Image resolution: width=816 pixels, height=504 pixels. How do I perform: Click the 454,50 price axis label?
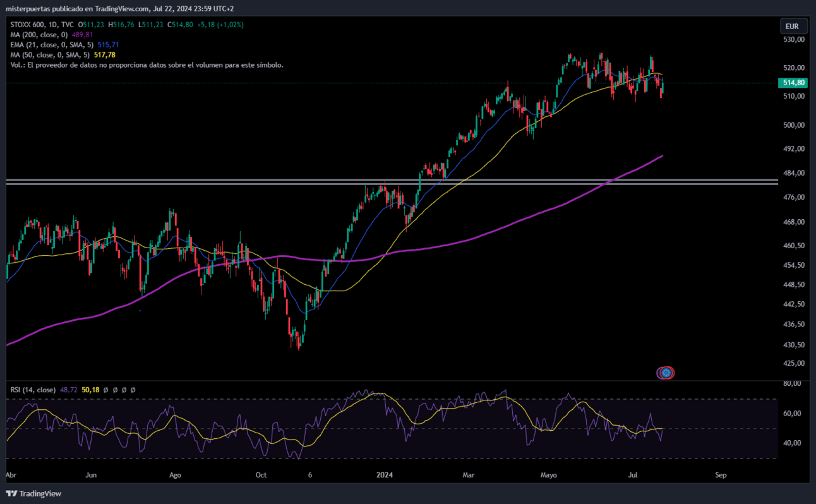[794, 265]
